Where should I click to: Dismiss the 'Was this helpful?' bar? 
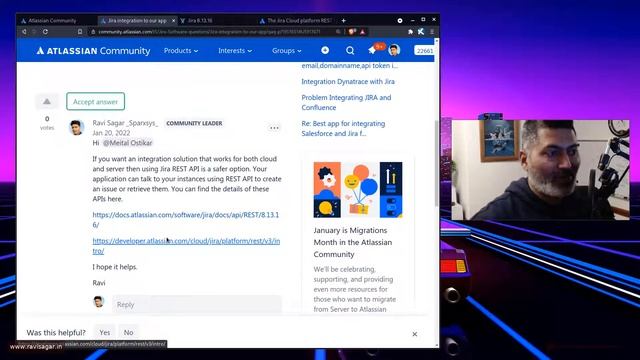(x=415, y=334)
